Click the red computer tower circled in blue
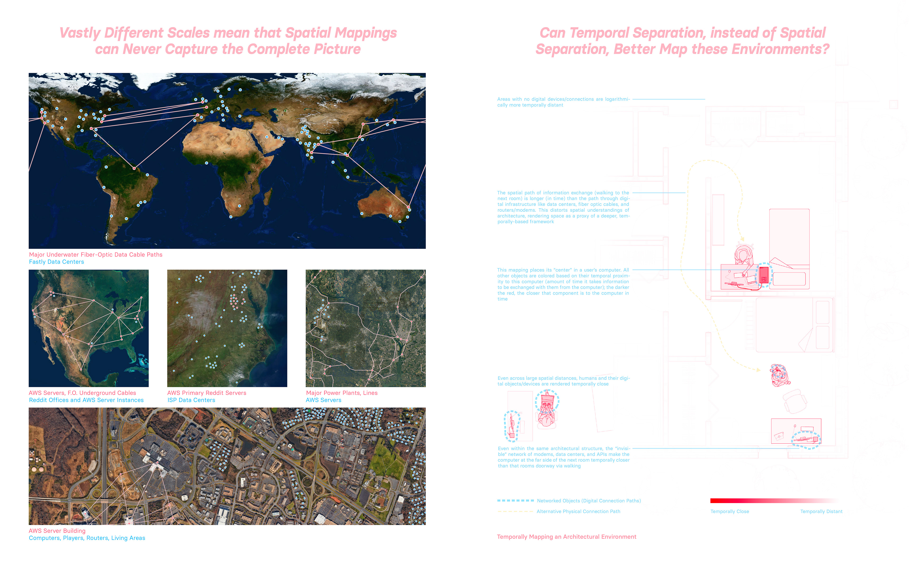Screen dimensions: 909x588 [764, 275]
